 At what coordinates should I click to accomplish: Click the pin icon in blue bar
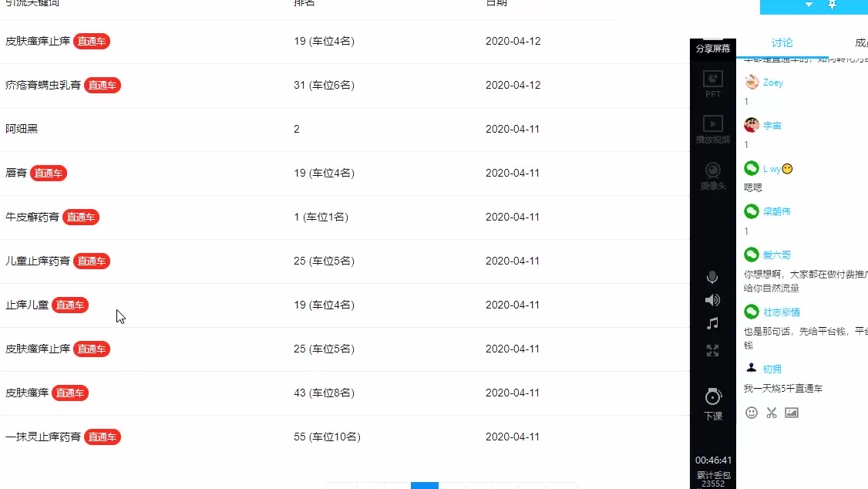click(x=832, y=5)
